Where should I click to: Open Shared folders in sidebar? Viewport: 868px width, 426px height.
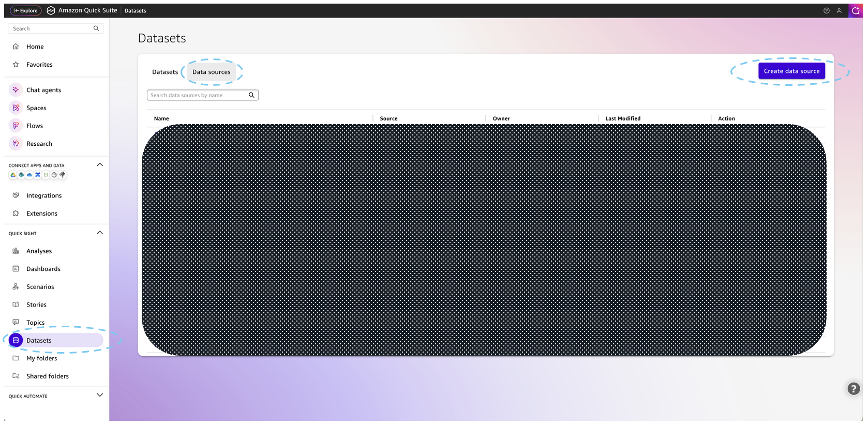pos(47,376)
